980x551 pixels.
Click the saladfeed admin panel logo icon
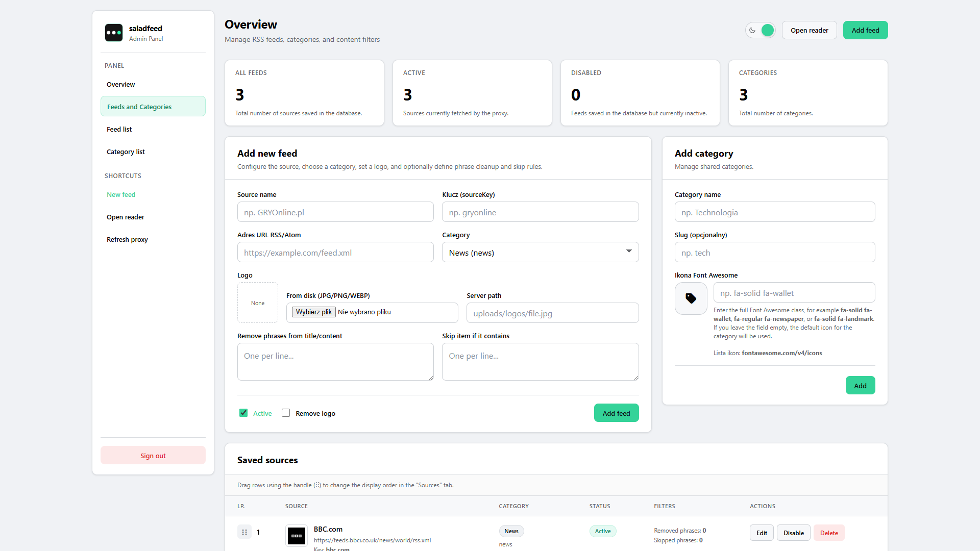(113, 33)
